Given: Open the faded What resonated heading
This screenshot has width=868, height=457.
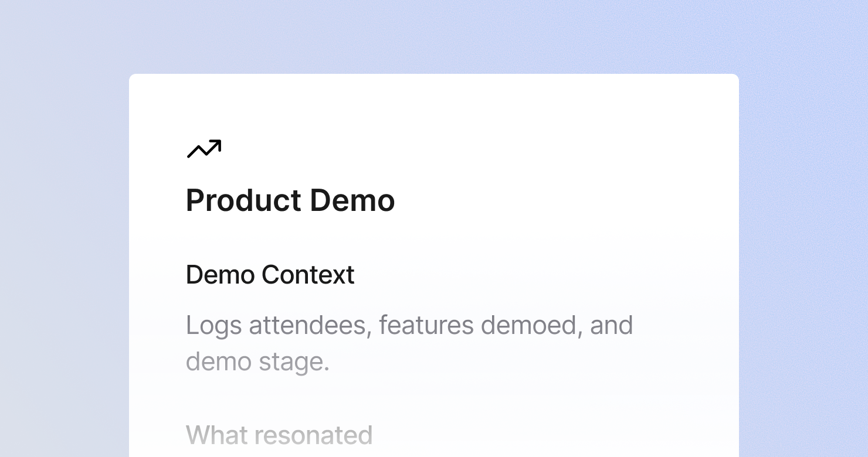Looking at the screenshot, I should click(x=279, y=435).
